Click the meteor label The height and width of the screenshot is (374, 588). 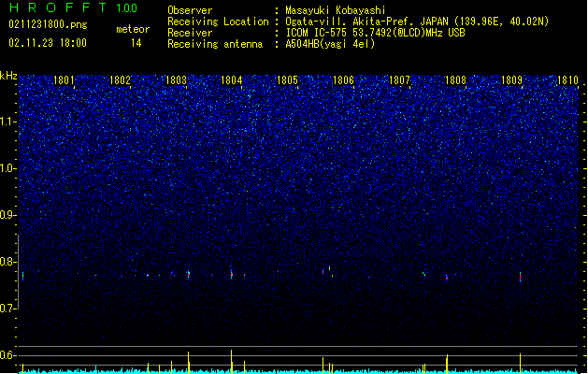click(133, 29)
